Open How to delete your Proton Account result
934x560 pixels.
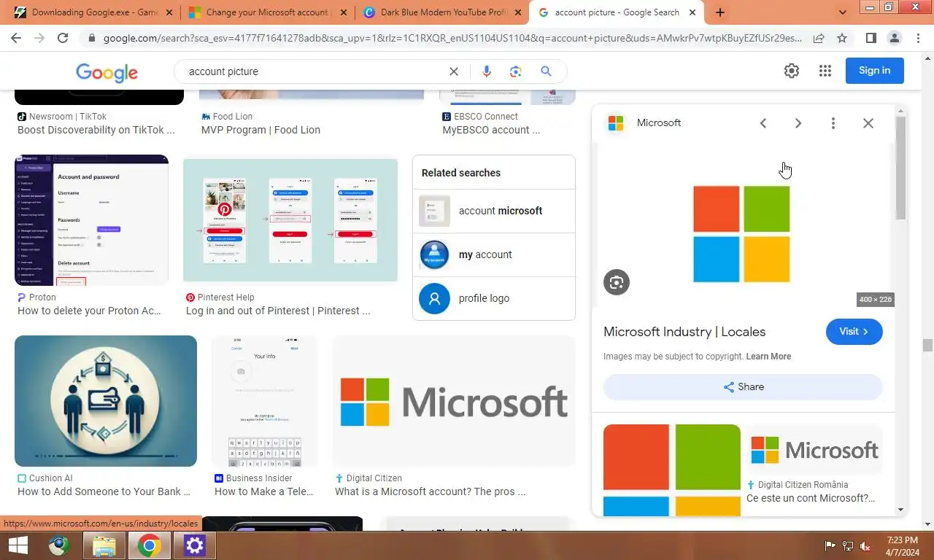(89, 311)
